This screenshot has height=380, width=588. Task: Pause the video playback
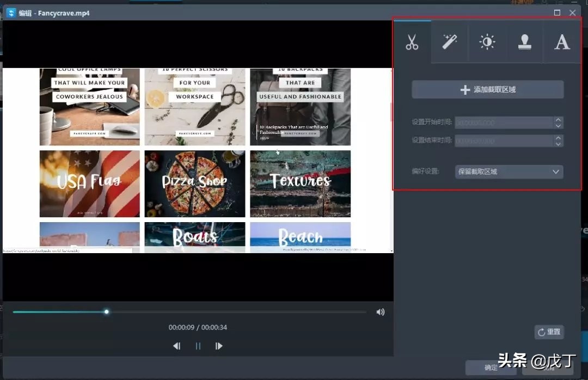(198, 346)
